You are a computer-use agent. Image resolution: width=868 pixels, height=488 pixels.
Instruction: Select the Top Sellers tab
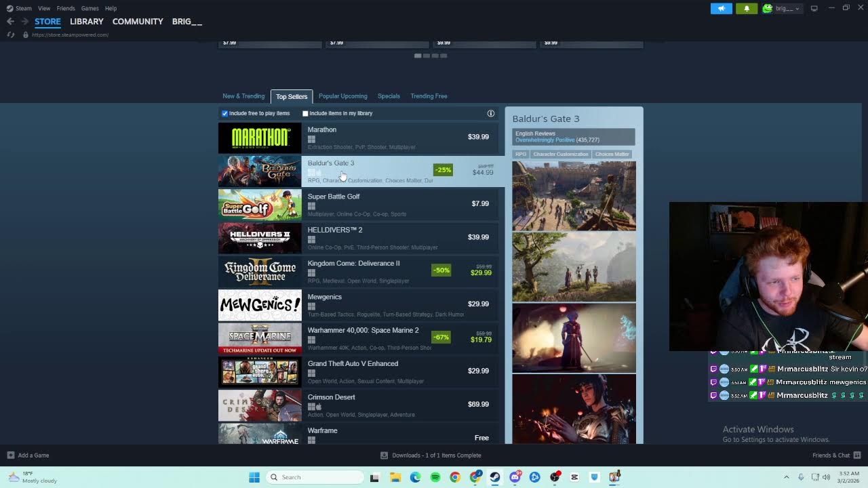(x=292, y=96)
